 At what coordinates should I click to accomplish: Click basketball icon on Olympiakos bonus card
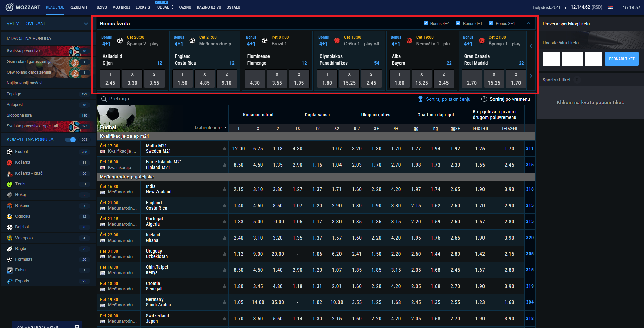tap(337, 41)
